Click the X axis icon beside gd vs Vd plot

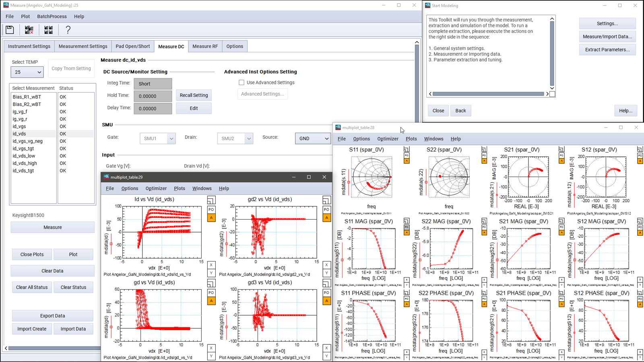click(211, 348)
